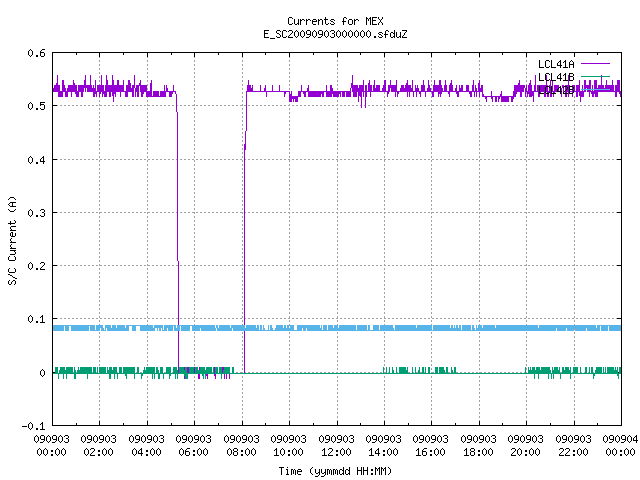This screenshot has height=480, width=640.
Task: Click the x-axis tick 090903 12:00
Action: coord(336,446)
